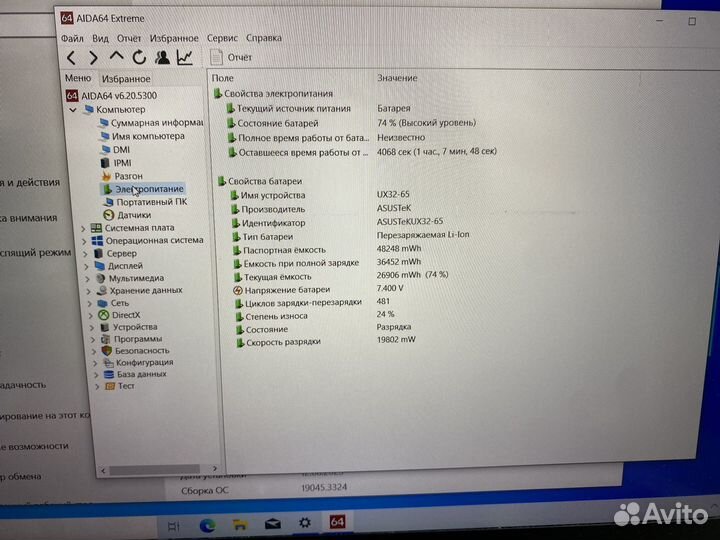The image size is (720, 540).
Task: Click the Отчёт toolbar button
Action: (231, 57)
